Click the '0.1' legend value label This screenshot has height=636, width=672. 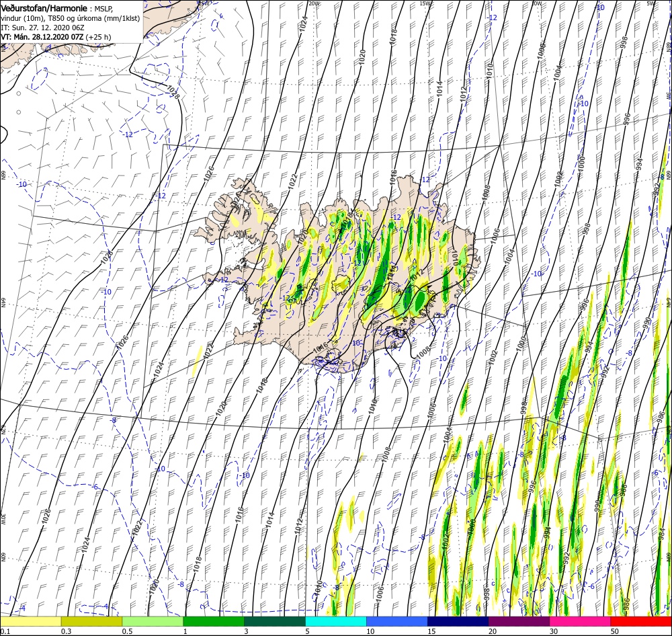(x=5, y=631)
